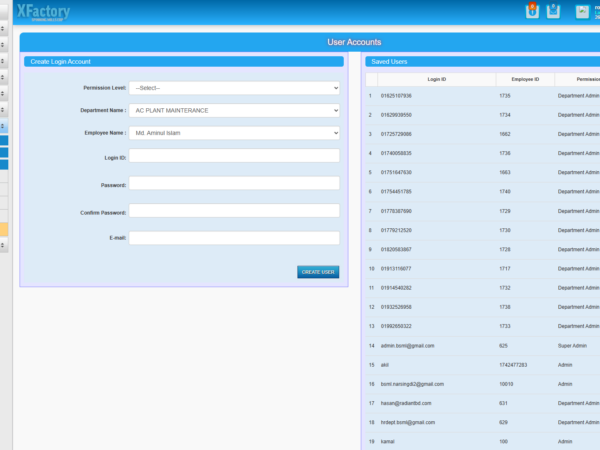This screenshot has height=450, width=600.
Task: Select employee ID 1730 in row 8
Action: 505,230
